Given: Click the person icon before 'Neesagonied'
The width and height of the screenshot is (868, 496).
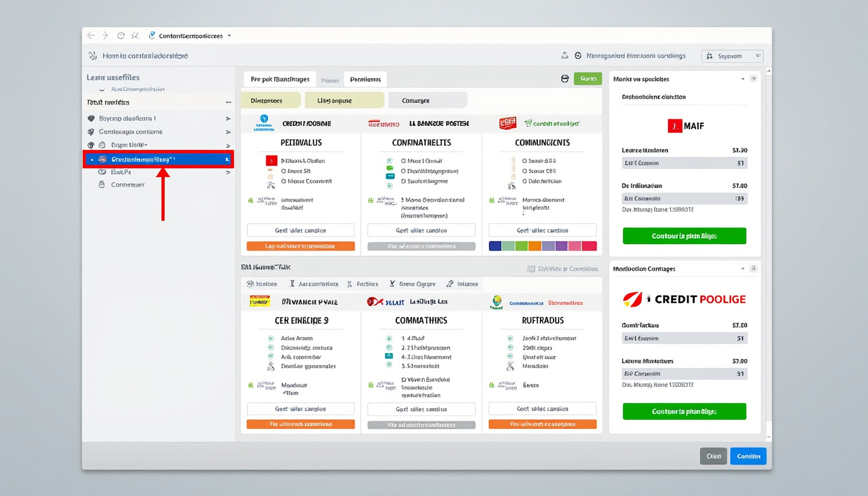Looking at the screenshot, I should pos(565,56).
